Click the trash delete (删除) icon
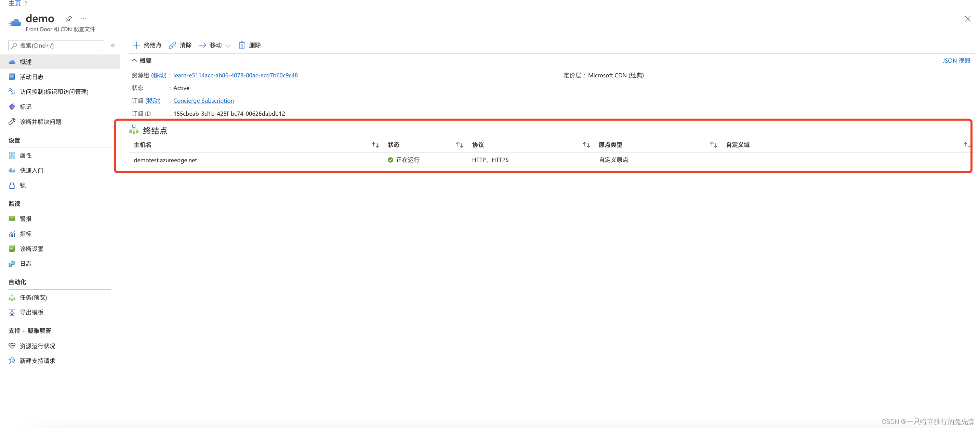Screen dimensions: 980x428 click(x=241, y=45)
